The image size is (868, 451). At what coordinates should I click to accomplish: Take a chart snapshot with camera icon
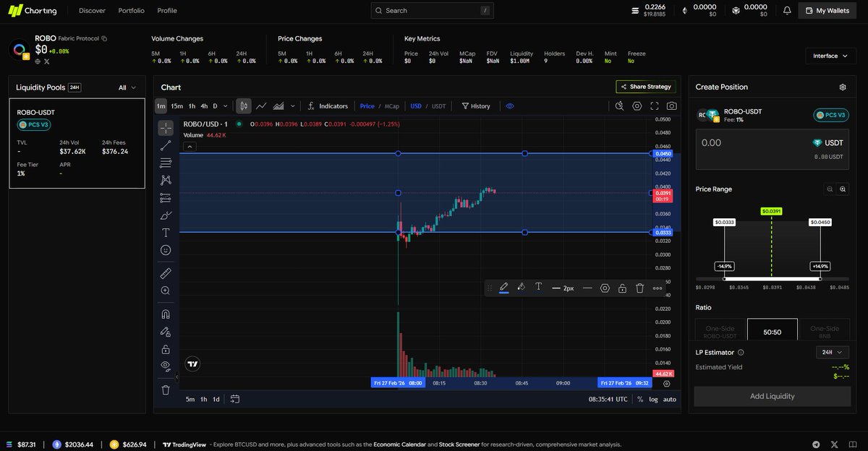click(x=672, y=106)
